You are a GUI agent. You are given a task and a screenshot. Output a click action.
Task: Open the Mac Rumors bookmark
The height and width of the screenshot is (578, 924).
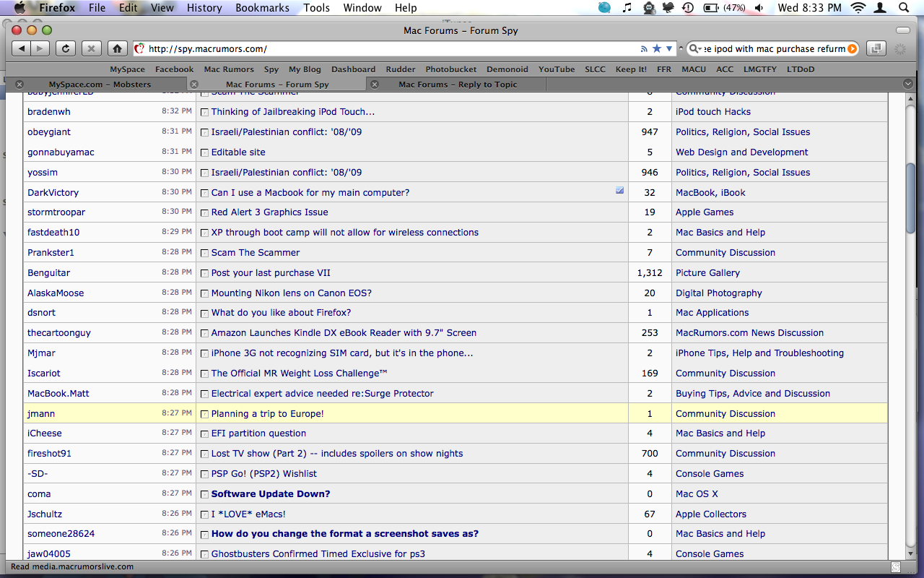coord(229,69)
